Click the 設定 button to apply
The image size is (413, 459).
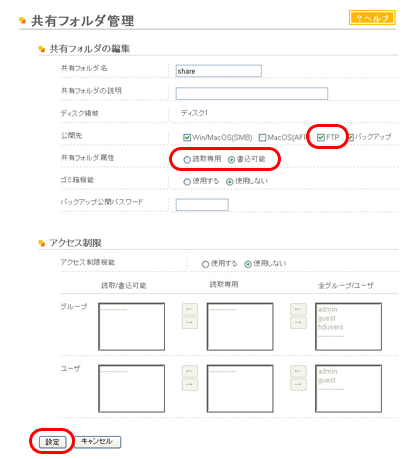pos(52,442)
